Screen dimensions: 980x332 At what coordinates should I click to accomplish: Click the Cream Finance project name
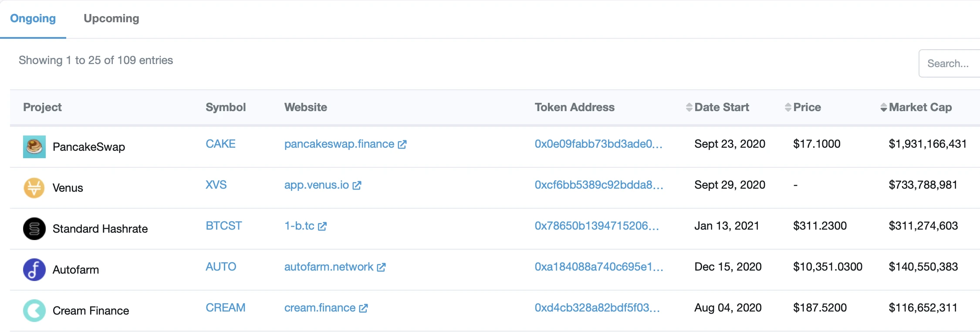coord(91,311)
